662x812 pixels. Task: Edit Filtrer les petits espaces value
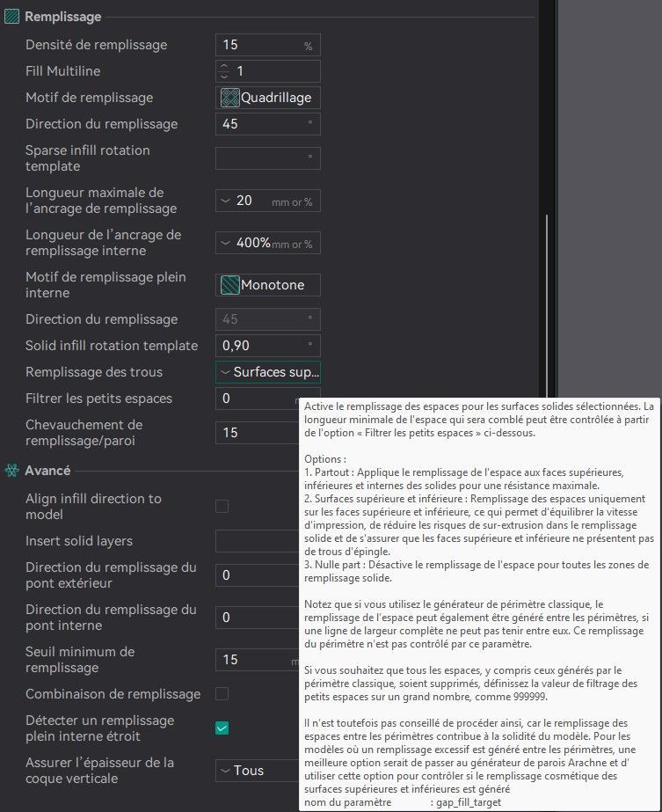[x=258, y=399]
